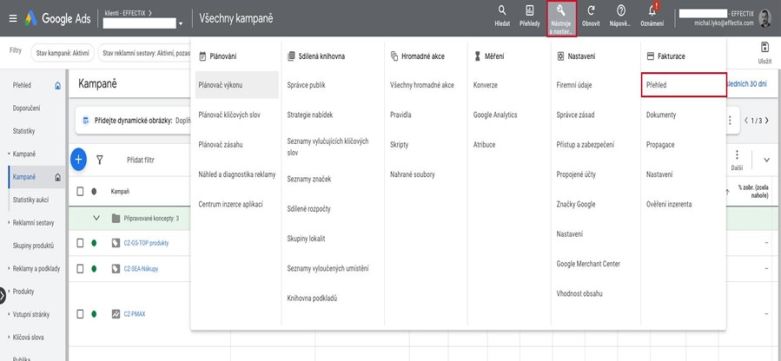Go to next recommendation arrow
Viewport: 781px width, 361px height.
[767, 121]
